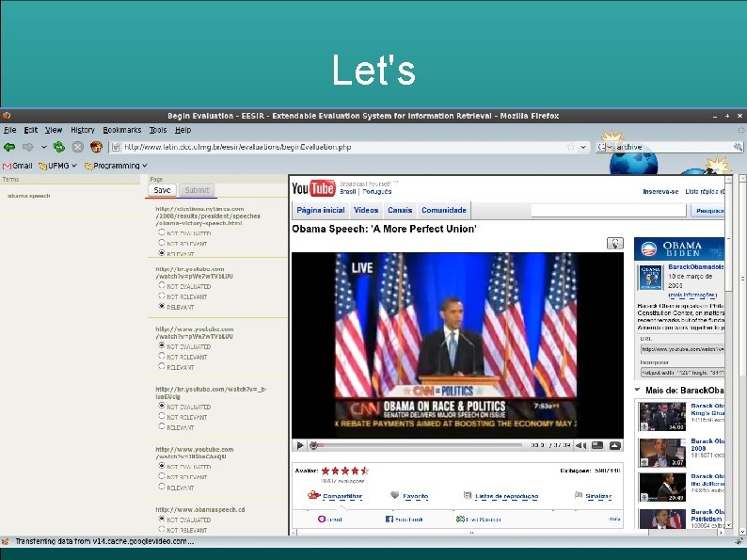This screenshot has height=560, width=747.
Task: Go back with the green Back arrow
Action: tap(9, 147)
